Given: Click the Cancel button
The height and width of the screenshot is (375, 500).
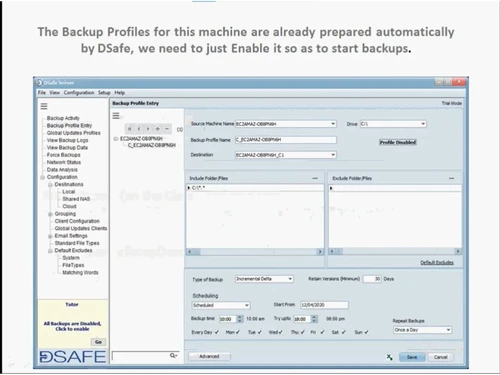Looking at the screenshot, I should click(441, 357).
